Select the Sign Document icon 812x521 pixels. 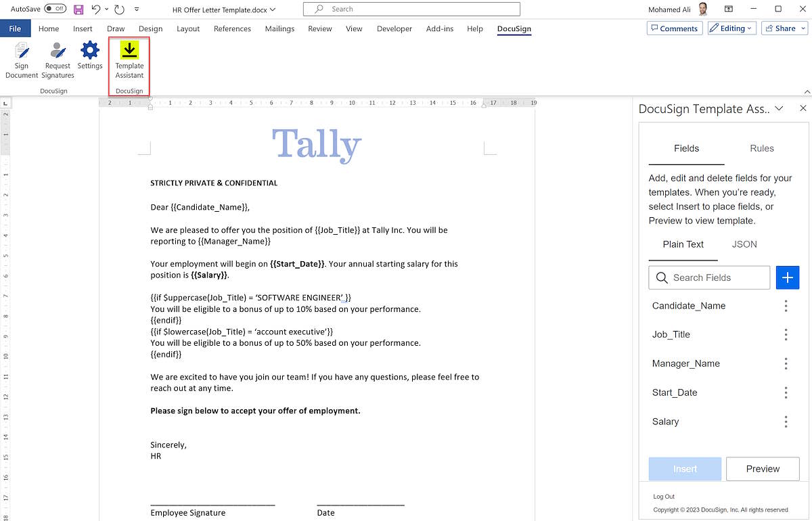pyautogui.click(x=21, y=60)
